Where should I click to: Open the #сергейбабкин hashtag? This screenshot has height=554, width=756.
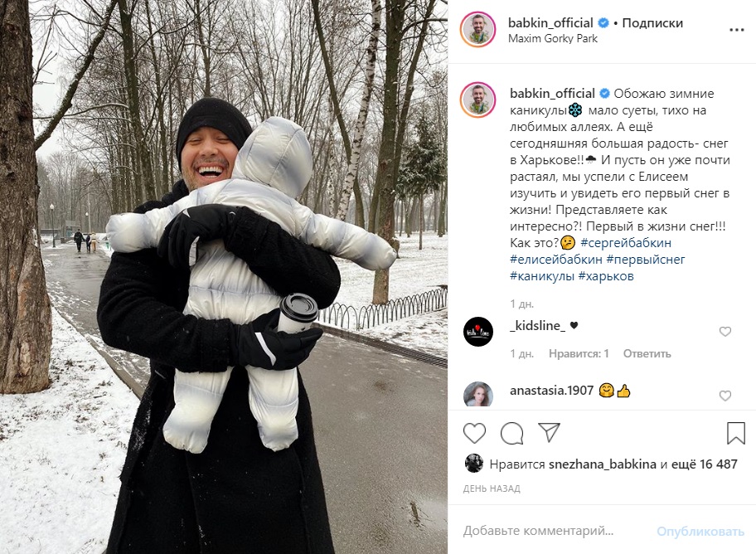tap(626, 243)
